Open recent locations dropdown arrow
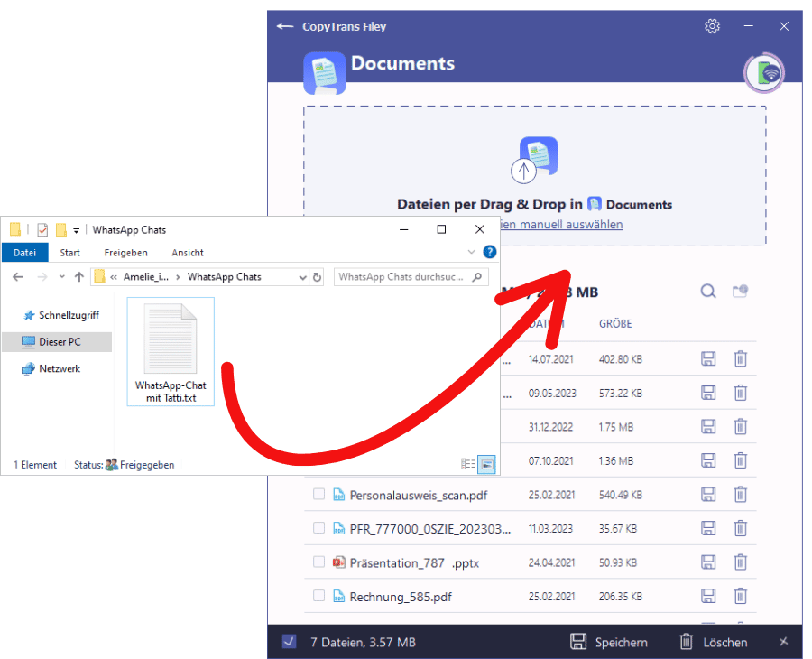Viewport: 812px width, 659px height. click(61, 276)
